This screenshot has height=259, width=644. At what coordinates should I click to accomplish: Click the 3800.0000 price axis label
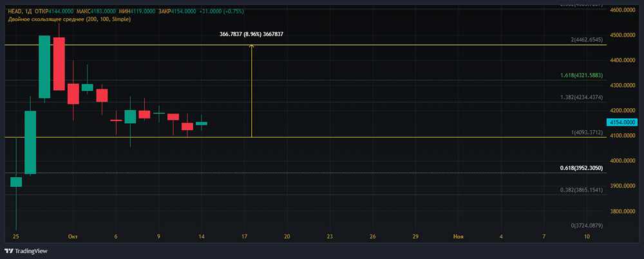(x=623, y=212)
